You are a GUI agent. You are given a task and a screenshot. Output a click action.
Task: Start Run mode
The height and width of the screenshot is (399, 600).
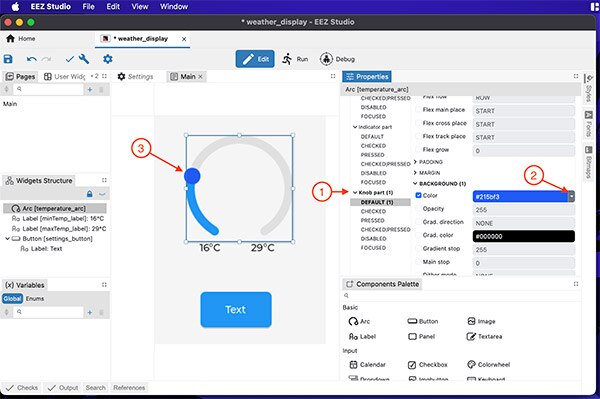(x=295, y=59)
